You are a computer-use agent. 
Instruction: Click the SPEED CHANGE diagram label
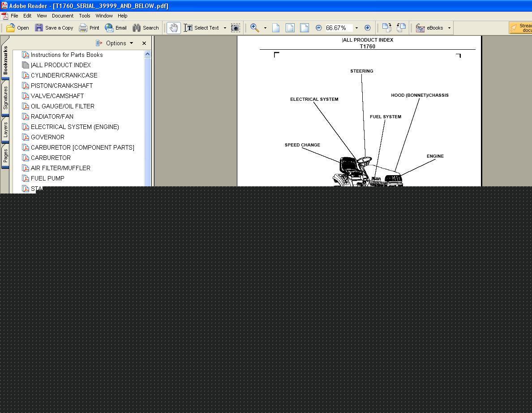[302, 145]
